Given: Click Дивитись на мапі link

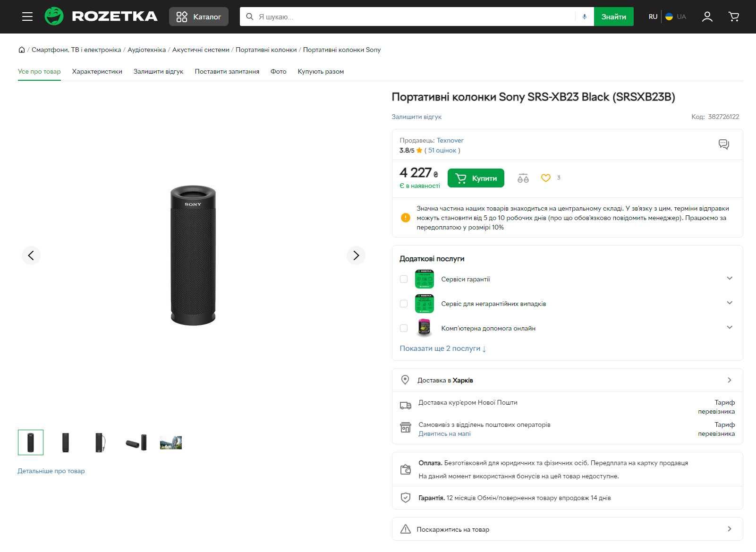Looking at the screenshot, I should [x=444, y=433].
